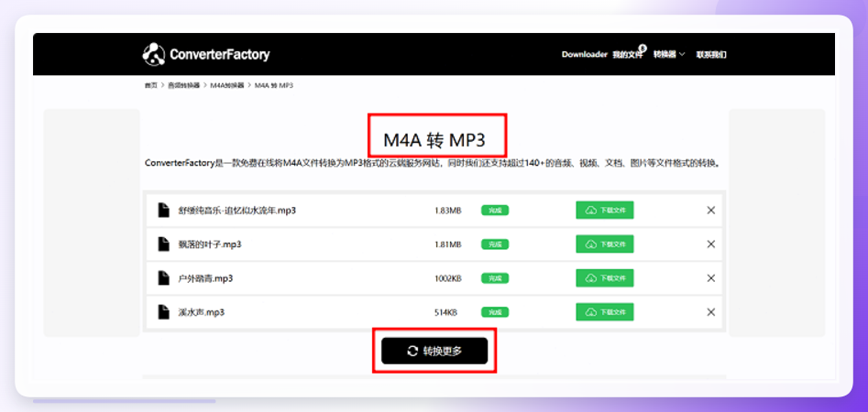The image size is (868, 412).
Task: Remove 飘落的叶子.mp3 with its X icon
Action: click(x=711, y=244)
